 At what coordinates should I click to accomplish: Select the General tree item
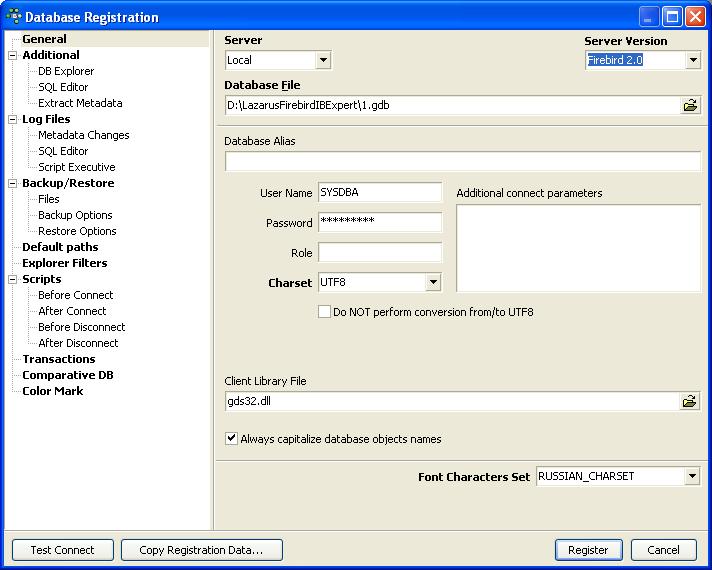tap(44, 39)
